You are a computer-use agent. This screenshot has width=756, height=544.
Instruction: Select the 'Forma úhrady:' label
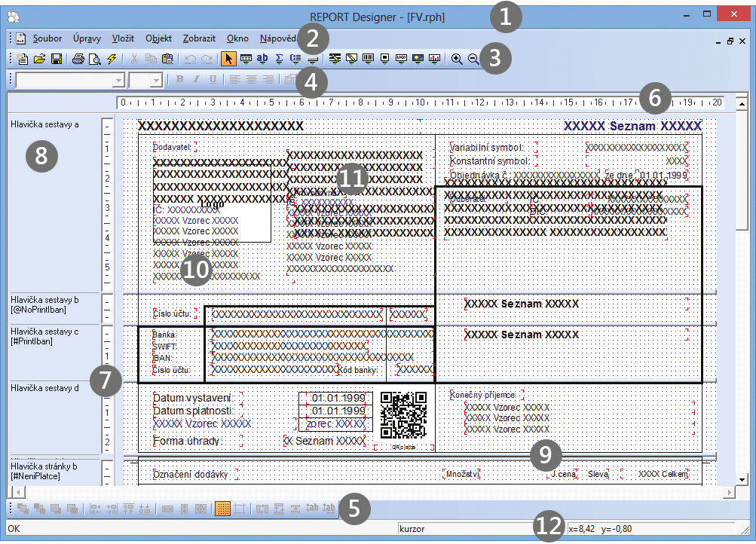pos(187,441)
